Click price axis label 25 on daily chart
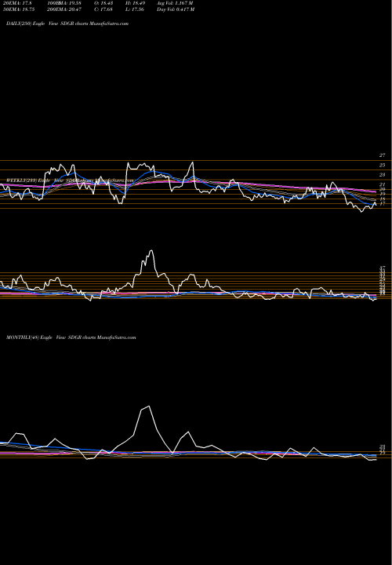392x565 pixels. pyautogui.click(x=383, y=165)
